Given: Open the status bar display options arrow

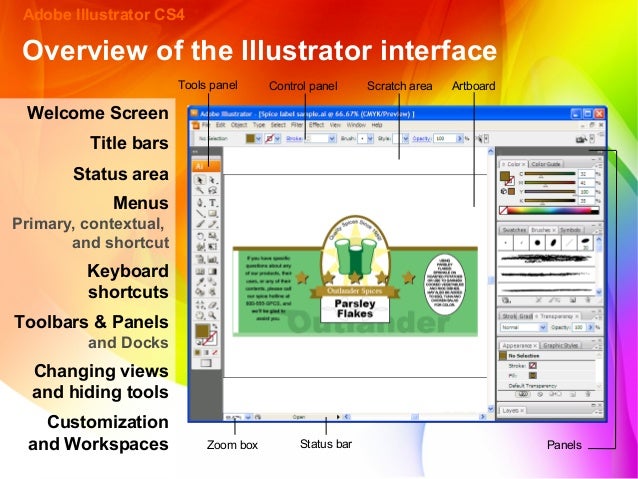Looking at the screenshot, I should coord(338,417).
